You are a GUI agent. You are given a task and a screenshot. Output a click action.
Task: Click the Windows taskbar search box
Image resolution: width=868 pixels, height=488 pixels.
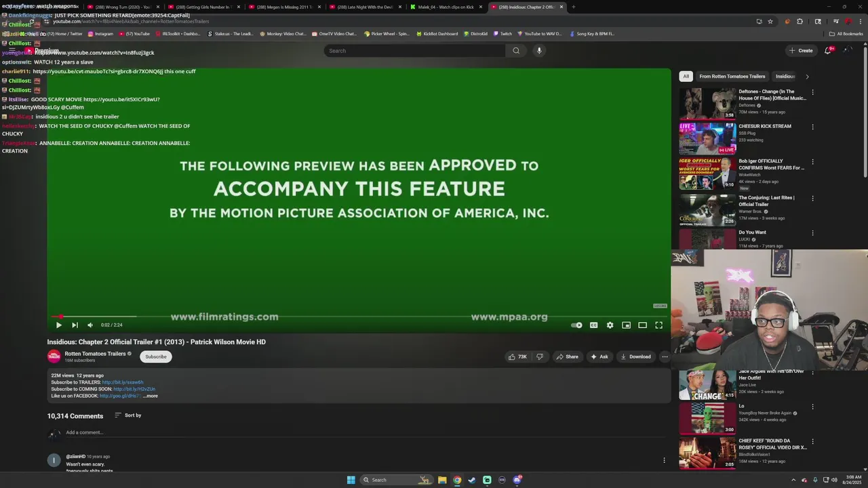pyautogui.click(x=397, y=480)
